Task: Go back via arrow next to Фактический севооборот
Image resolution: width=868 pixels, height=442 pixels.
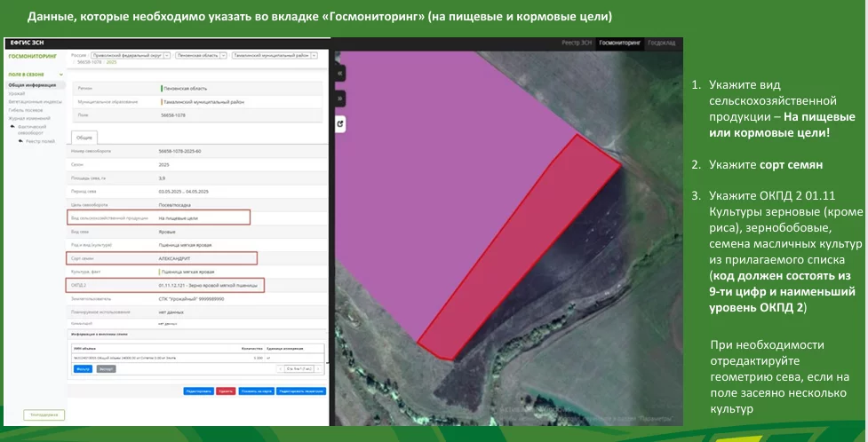Action: click(x=12, y=127)
